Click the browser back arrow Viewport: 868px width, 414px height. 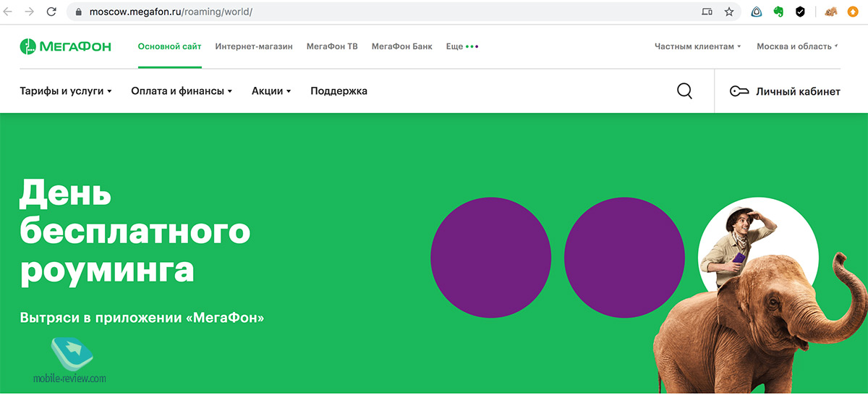tap(8, 12)
